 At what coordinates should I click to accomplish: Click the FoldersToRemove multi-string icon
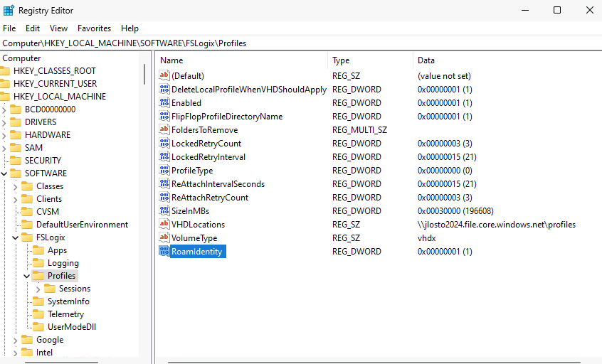(x=164, y=129)
